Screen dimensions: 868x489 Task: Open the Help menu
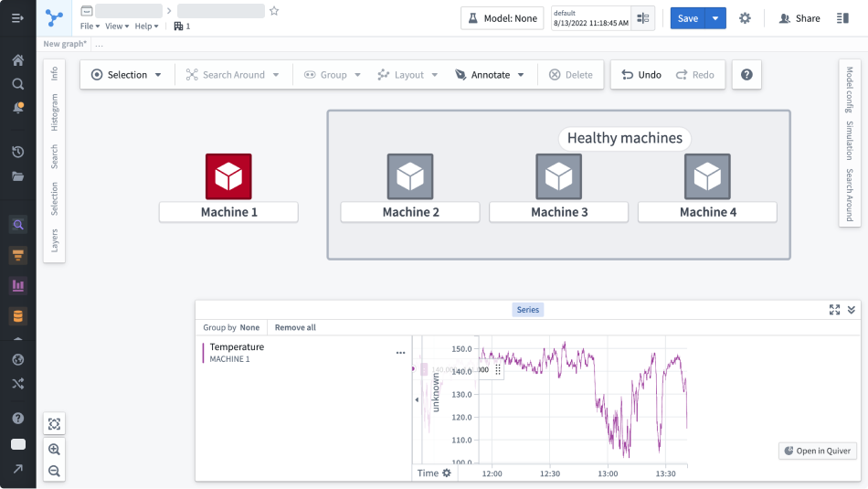coord(146,26)
